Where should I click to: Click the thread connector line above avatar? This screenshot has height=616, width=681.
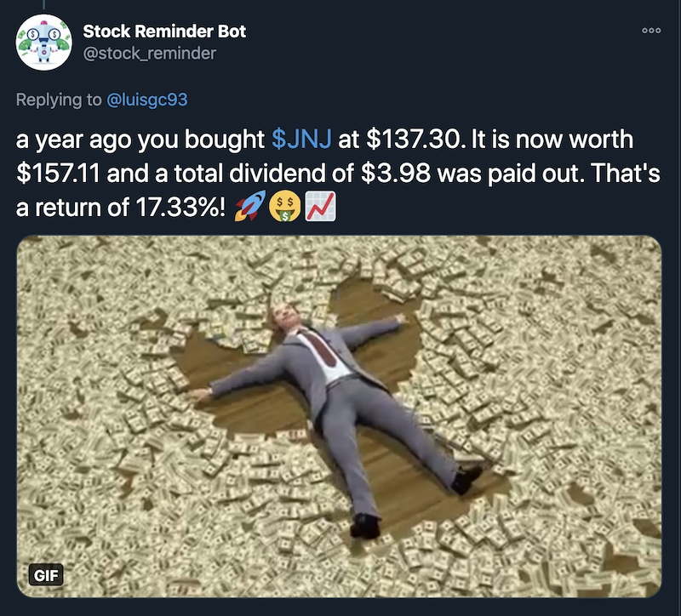[x=44, y=4]
